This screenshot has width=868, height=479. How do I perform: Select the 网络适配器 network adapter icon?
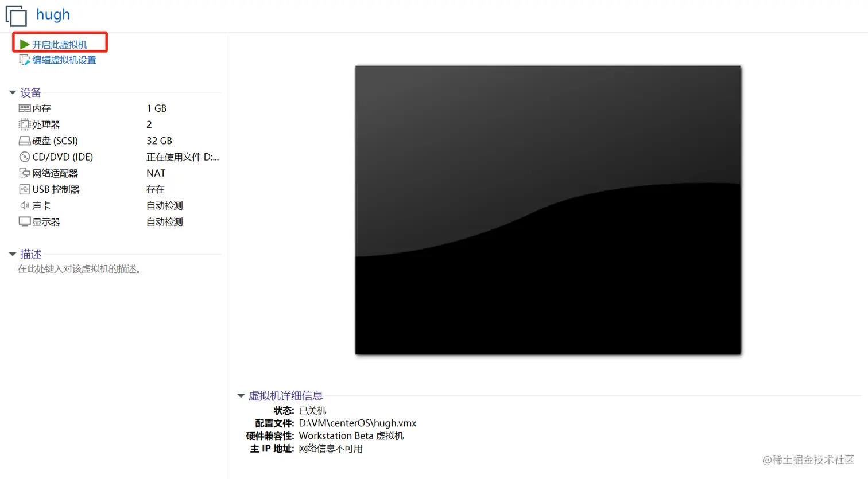pos(24,173)
